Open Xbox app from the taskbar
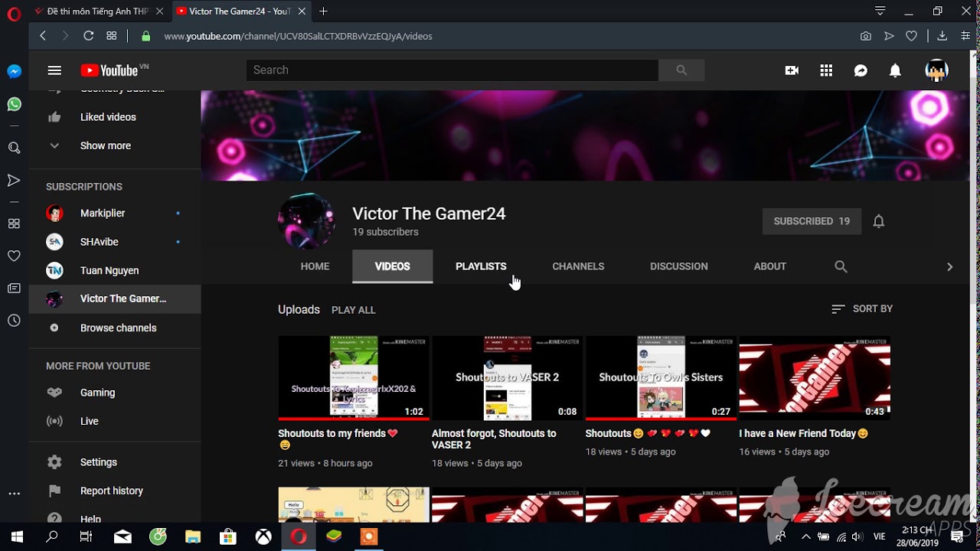Image resolution: width=980 pixels, height=551 pixels. coord(263,536)
